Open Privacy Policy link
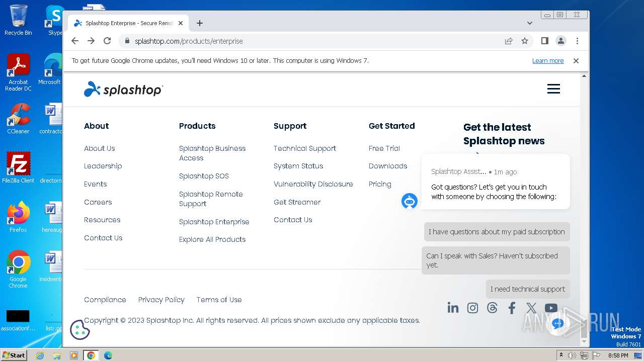 pyautogui.click(x=162, y=300)
